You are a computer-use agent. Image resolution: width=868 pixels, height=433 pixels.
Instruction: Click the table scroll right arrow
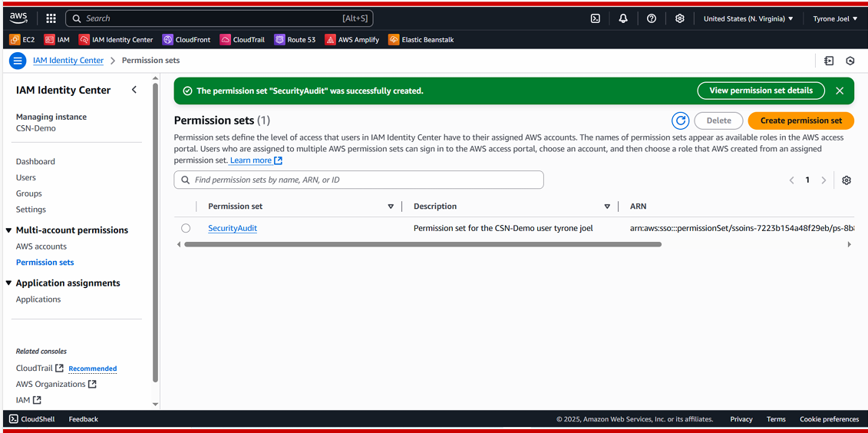point(849,244)
